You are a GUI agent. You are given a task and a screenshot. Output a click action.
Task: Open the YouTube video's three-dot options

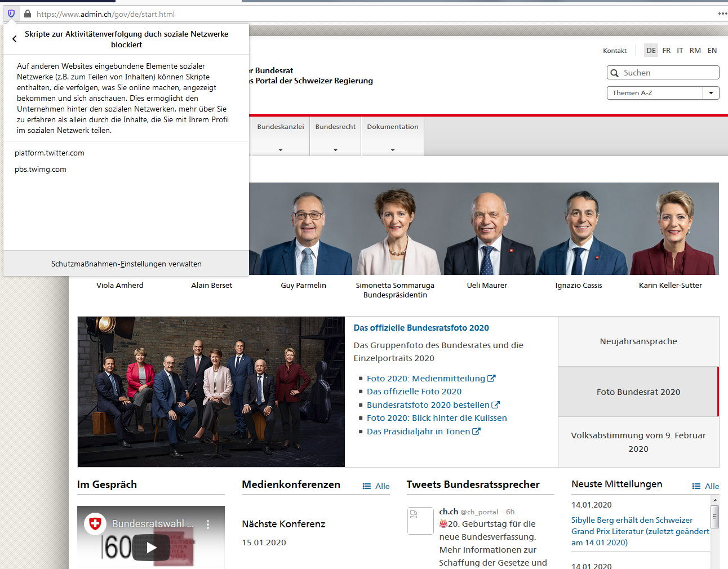[x=208, y=524]
